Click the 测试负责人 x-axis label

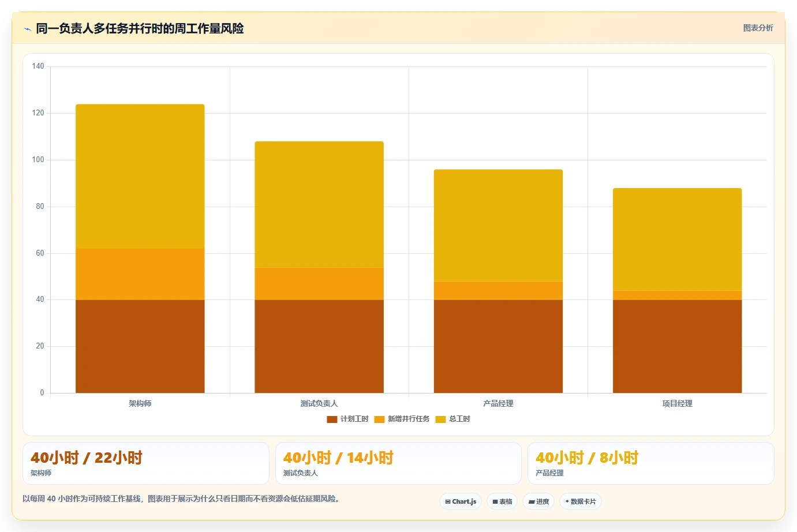[319, 403]
